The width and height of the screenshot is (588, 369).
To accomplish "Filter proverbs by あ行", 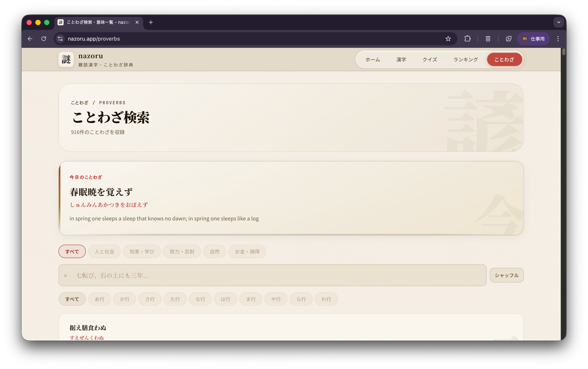I will pyautogui.click(x=100, y=299).
